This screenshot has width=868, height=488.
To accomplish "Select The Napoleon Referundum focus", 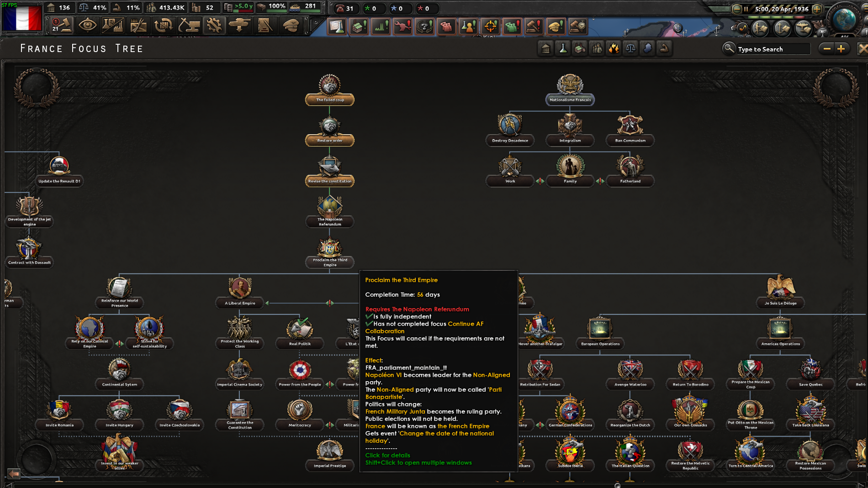I will click(x=329, y=212).
